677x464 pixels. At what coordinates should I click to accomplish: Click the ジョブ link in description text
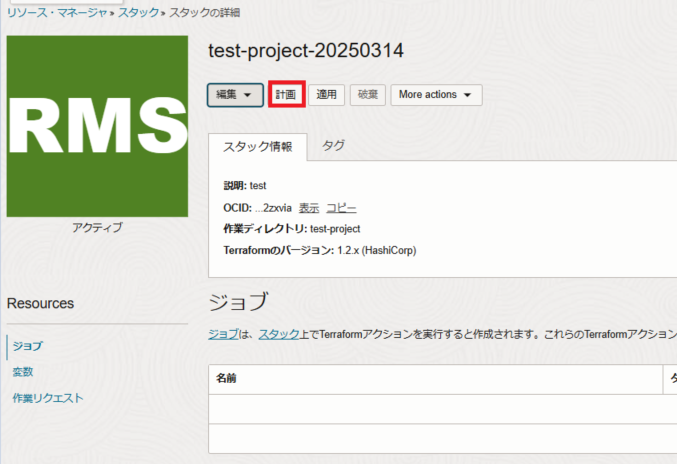223,334
